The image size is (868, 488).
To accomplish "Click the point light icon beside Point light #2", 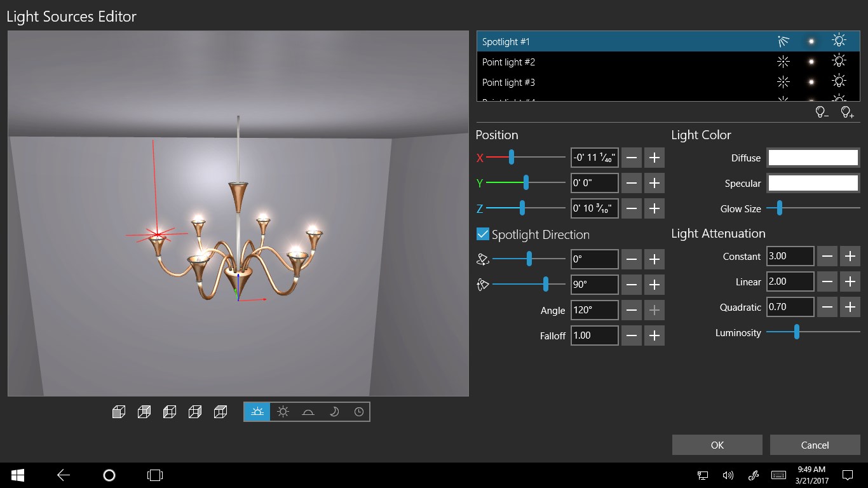I will coord(783,62).
